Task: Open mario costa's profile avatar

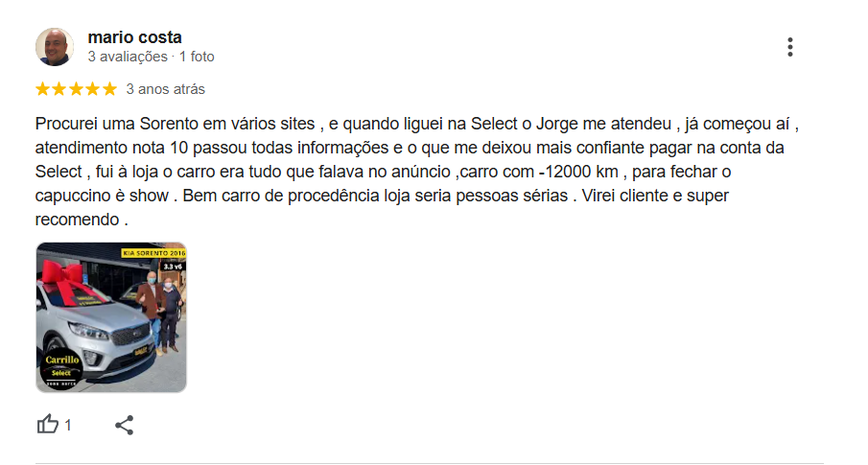Action: point(55,47)
